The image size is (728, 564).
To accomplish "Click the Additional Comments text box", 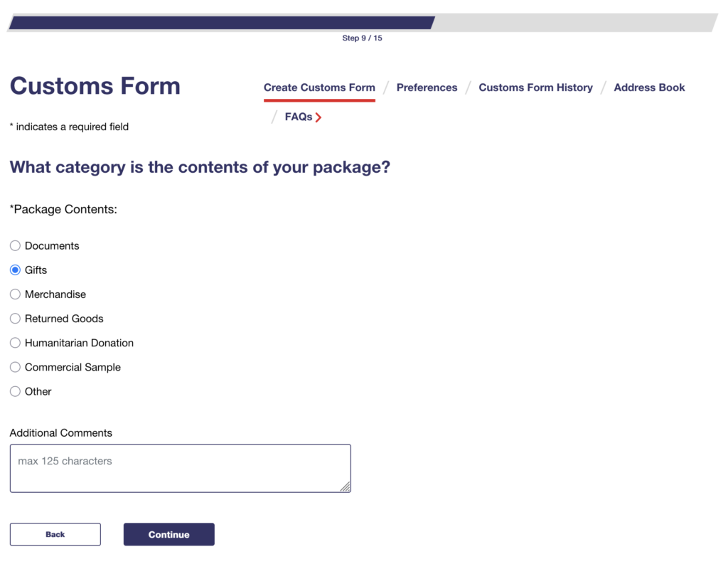I will (180, 468).
